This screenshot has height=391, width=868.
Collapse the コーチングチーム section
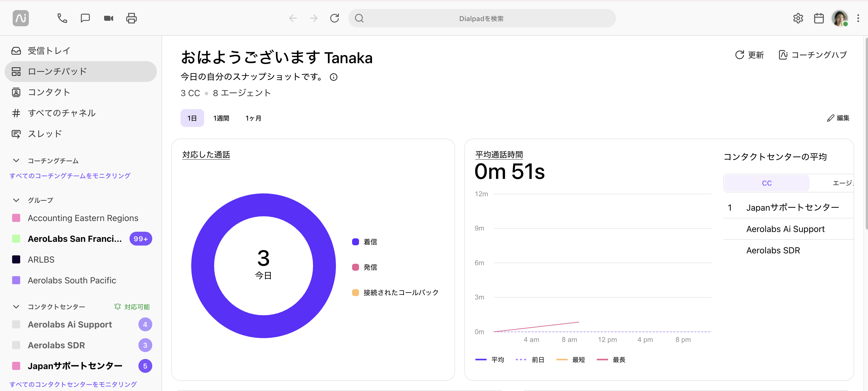pyautogui.click(x=16, y=161)
